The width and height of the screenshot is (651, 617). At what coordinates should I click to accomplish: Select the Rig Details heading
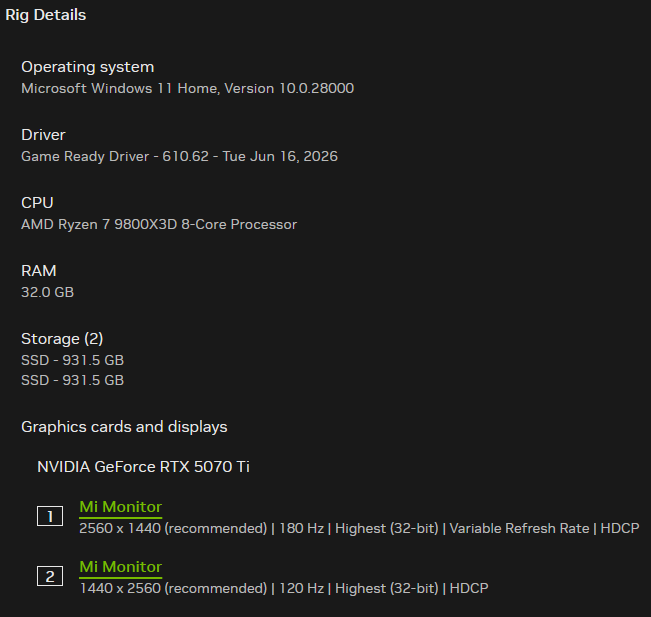pos(46,15)
